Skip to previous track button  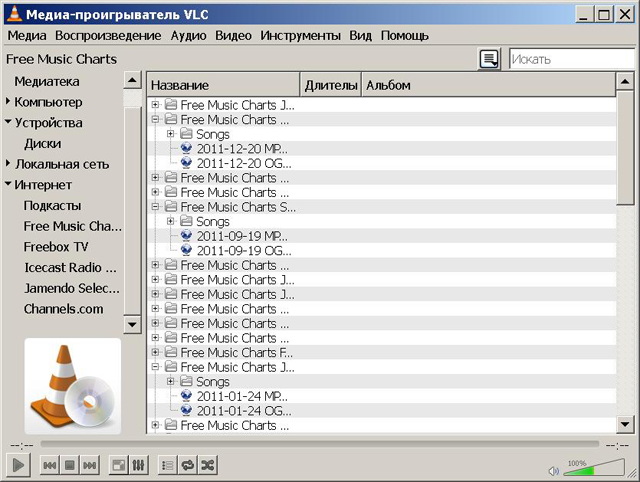[50, 465]
